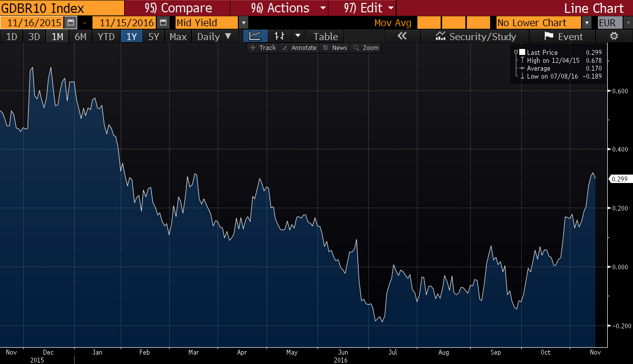Show News overlay on the chart

(x=335, y=48)
